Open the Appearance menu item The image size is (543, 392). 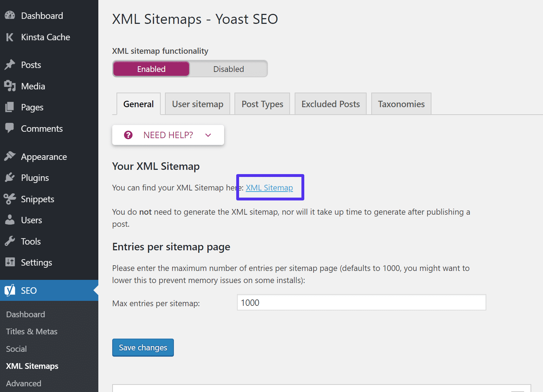pos(44,157)
